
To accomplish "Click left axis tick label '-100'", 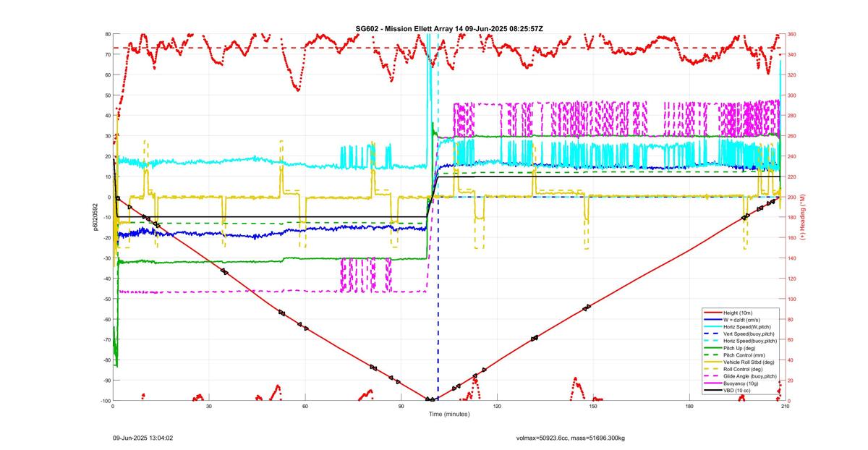I will (x=104, y=401).
